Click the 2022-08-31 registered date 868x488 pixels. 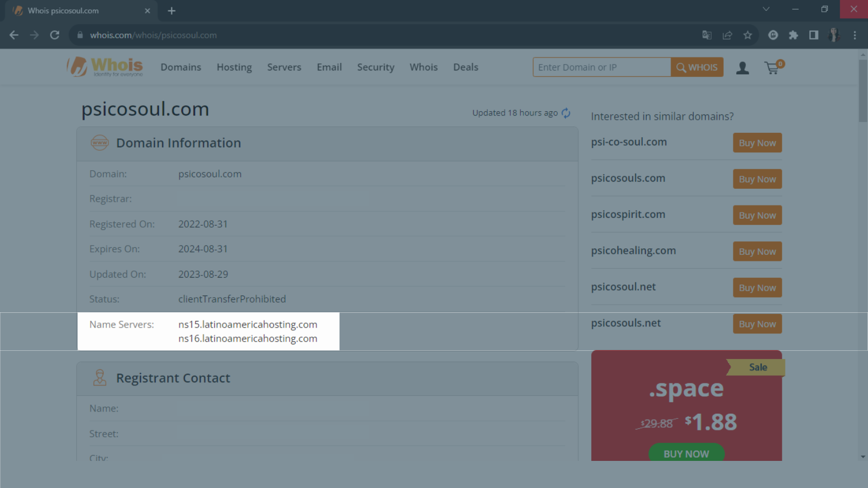[203, 224]
